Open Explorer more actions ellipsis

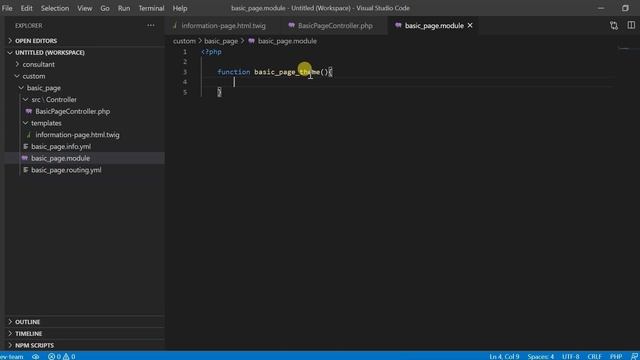pos(151,25)
